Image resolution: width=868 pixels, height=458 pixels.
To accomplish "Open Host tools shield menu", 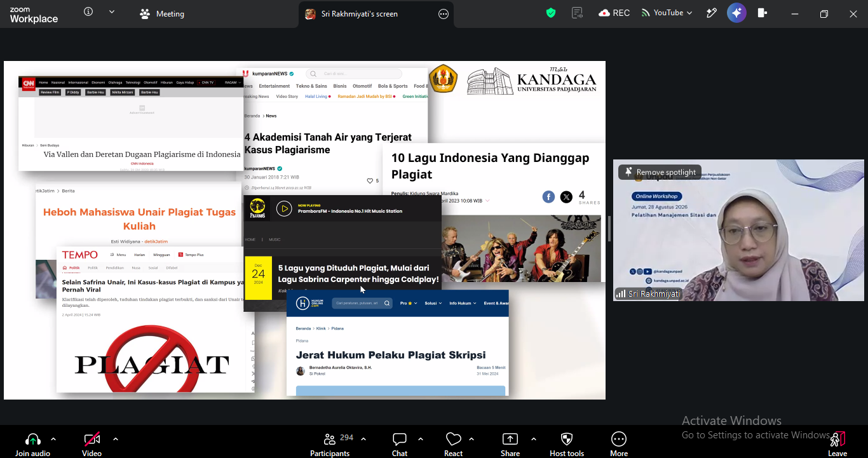I will coord(567,444).
